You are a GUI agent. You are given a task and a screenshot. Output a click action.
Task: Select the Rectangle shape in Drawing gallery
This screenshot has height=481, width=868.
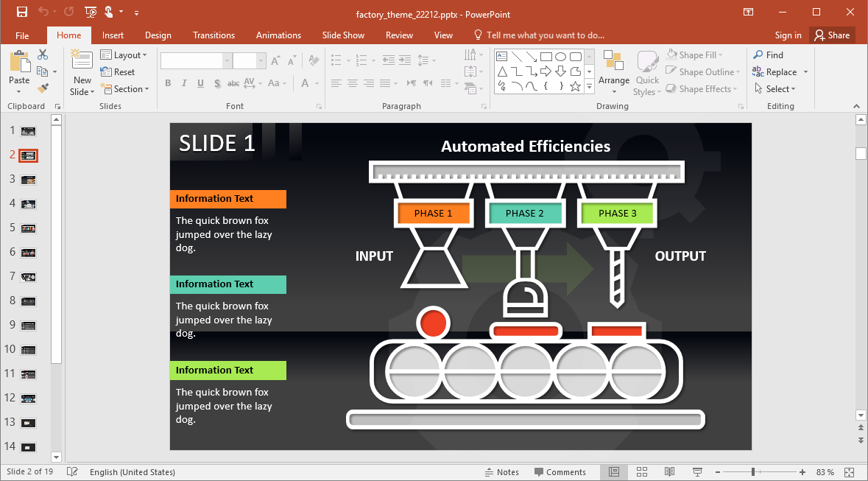[546, 55]
